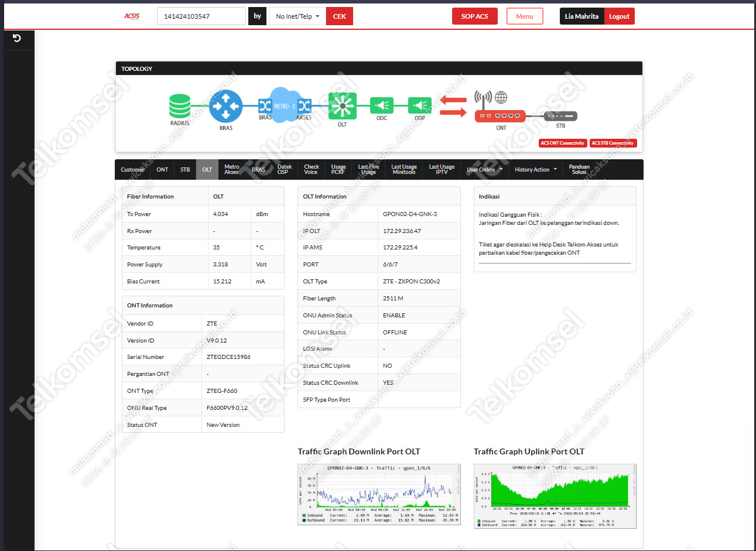Select the serial number ZTEGDCE15986
The height and width of the screenshot is (551, 756).
[x=228, y=357]
